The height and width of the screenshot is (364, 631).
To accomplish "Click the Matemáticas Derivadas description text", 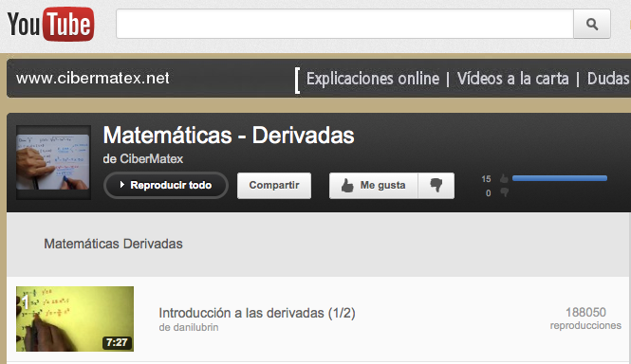I will [x=113, y=244].
